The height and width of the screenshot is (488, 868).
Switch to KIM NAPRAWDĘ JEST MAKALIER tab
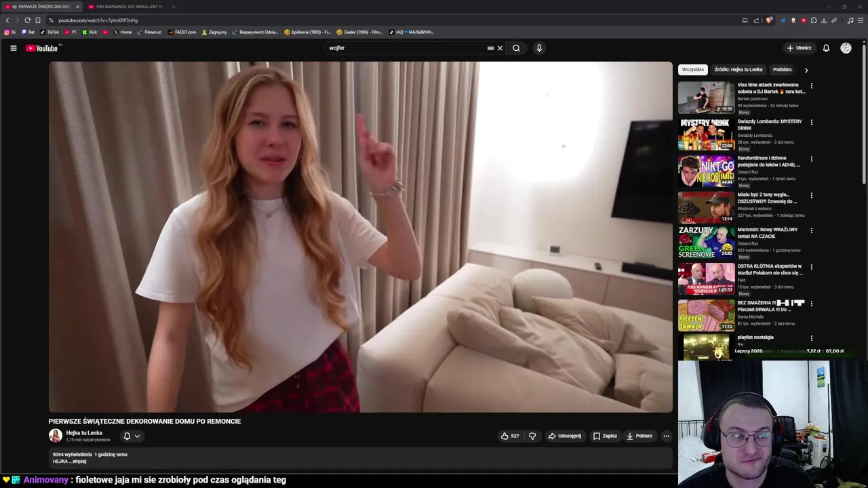tap(125, 7)
